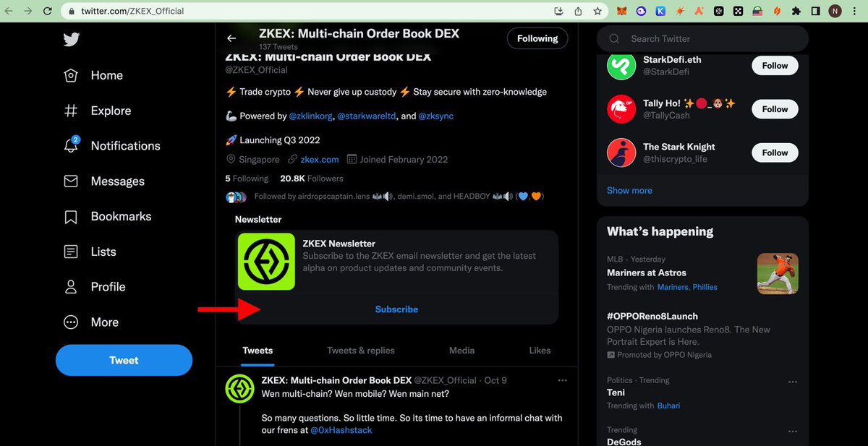Click the Search Twitter field
The height and width of the screenshot is (446, 868).
[x=702, y=38]
